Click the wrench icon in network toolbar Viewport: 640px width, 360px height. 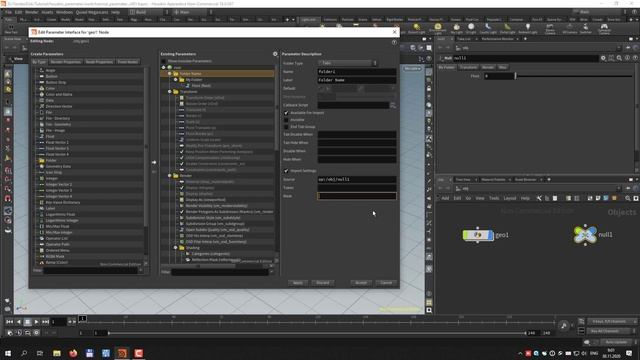tap(539, 198)
